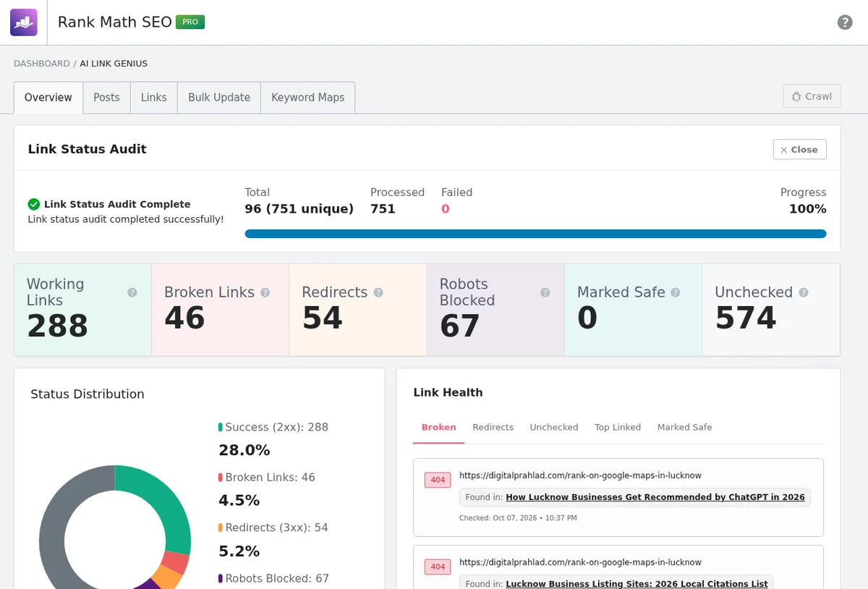Click orange Redirects (3xx) legend swatch
The height and width of the screenshot is (589, 868).
[221, 528]
